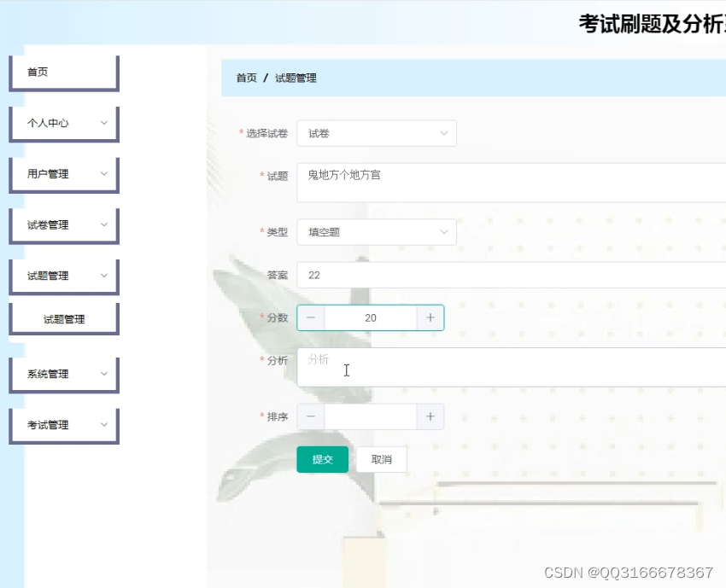Open 首页 from the breadcrumb

(246, 78)
